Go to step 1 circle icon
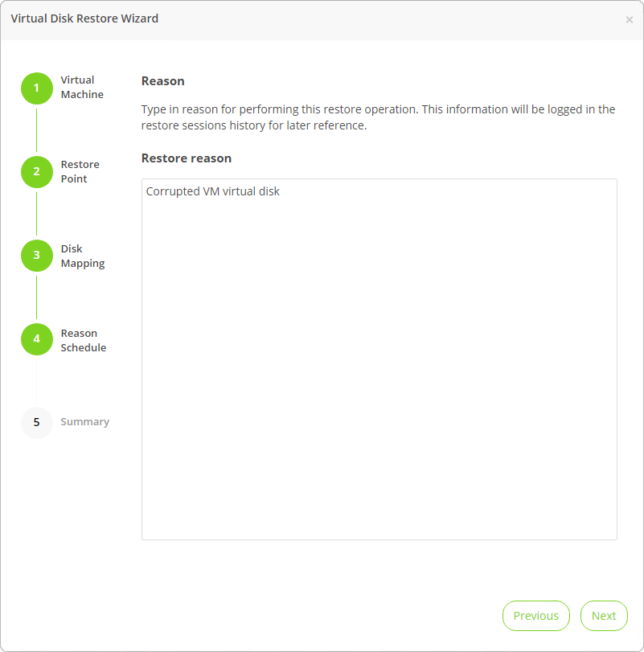Viewport: 644px width, 652px height. tap(37, 88)
